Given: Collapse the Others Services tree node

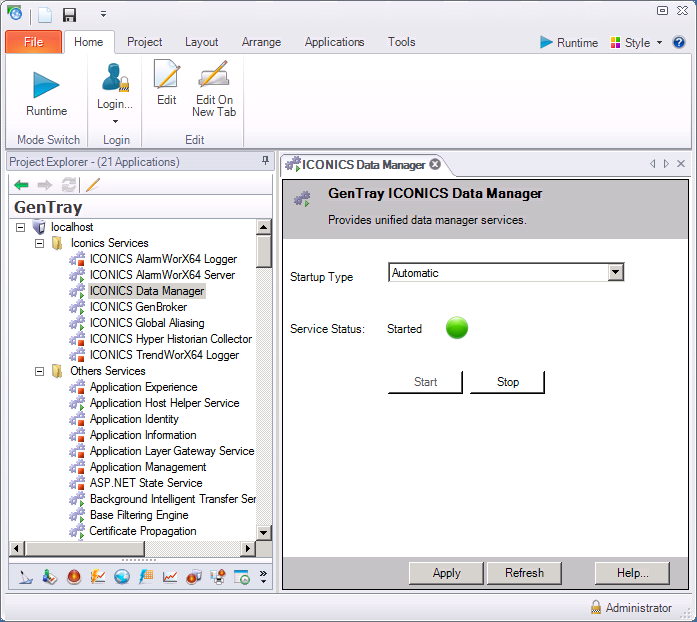Looking at the screenshot, I should pos(40,371).
